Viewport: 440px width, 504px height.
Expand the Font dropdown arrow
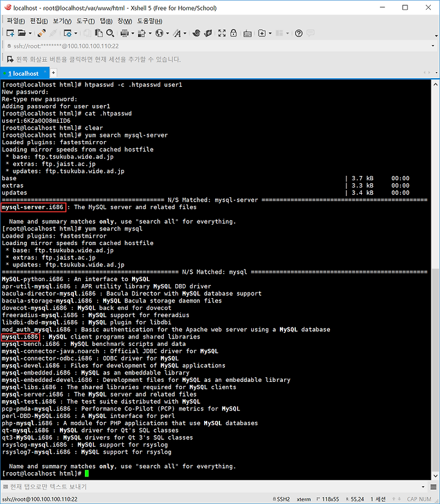click(x=185, y=33)
